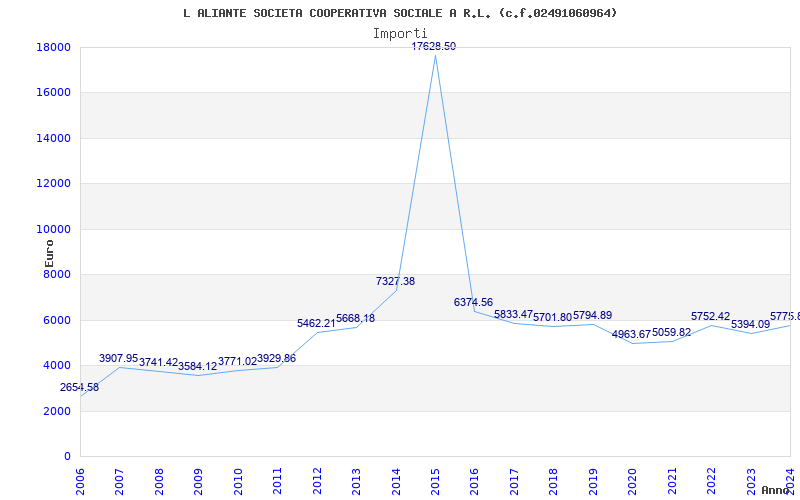Image resolution: width=800 pixels, height=500 pixels.
Task: Click the 10000 y-axis tick label
Action: click(x=54, y=229)
